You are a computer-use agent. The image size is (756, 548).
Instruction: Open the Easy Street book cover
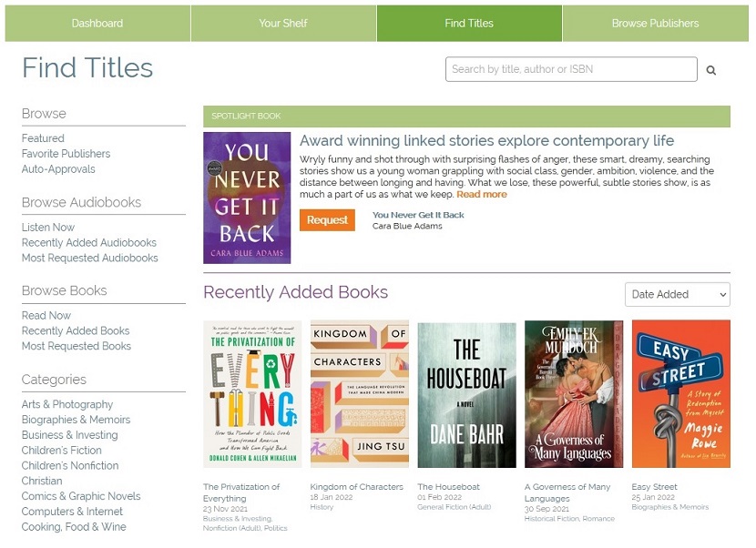click(680, 394)
